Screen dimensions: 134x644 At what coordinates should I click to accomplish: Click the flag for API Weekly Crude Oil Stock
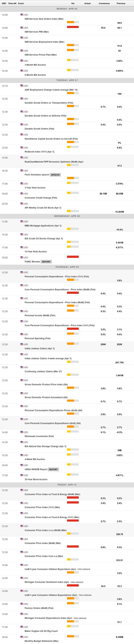pyautogui.click(x=22, y=204)
